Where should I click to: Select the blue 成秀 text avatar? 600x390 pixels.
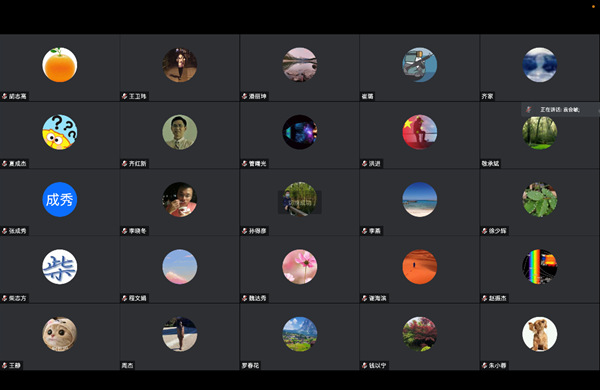tap(60, 199)
